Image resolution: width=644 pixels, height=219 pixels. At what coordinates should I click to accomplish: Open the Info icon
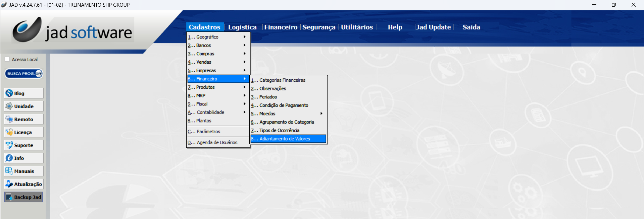click(23, 158)
